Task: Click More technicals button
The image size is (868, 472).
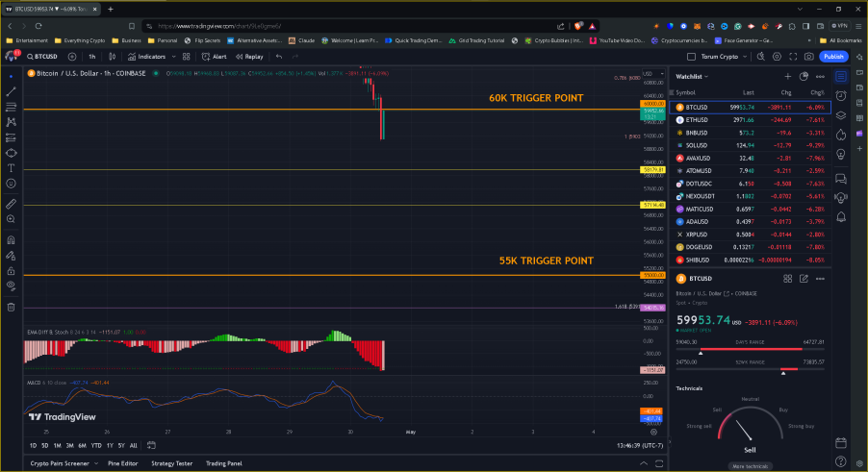Action: point(750,466)
